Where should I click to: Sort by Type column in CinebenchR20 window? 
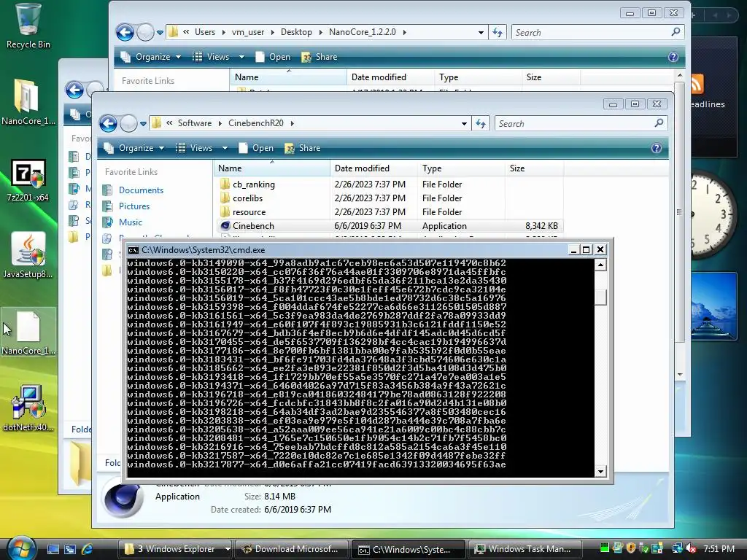coord(461,168)
